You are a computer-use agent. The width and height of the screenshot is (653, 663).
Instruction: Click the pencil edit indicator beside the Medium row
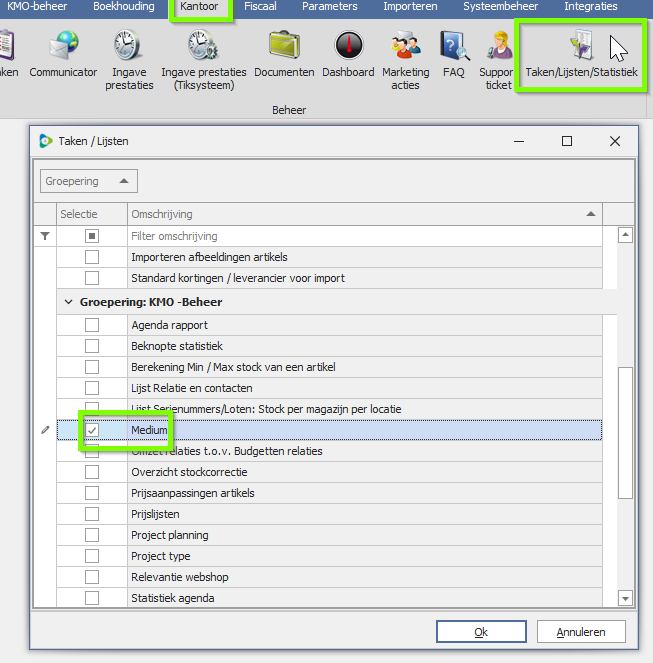45,430
